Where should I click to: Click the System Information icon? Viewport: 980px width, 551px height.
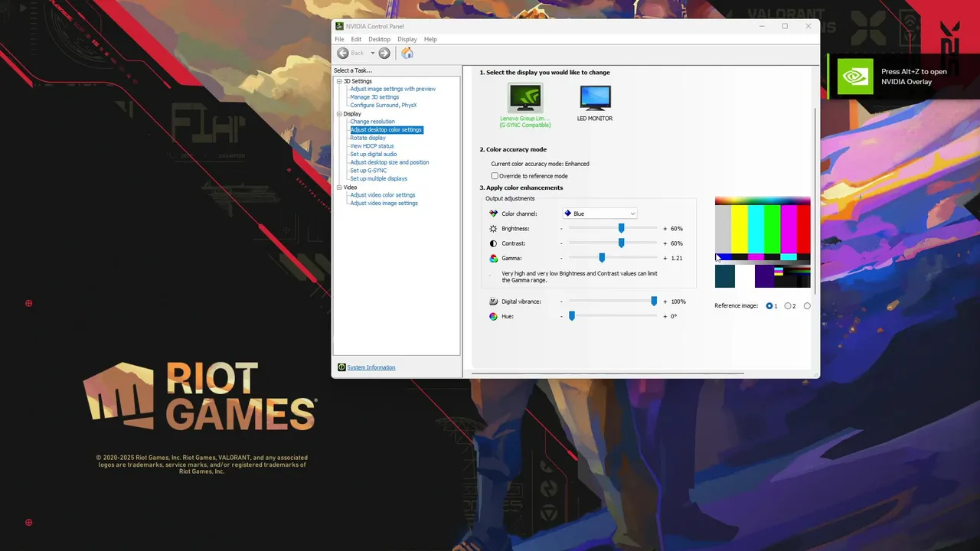(341, 367)
